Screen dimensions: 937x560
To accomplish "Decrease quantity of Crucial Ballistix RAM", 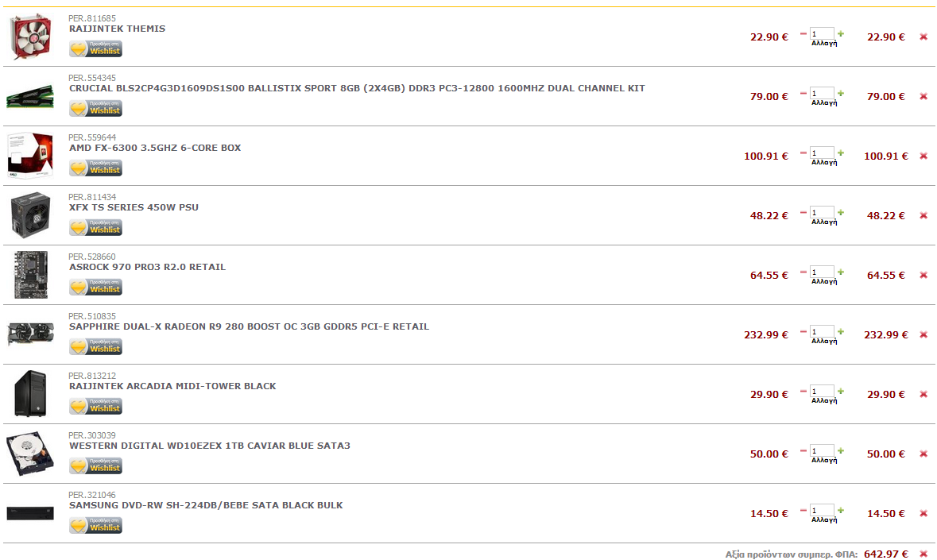I will pos(803,94).
